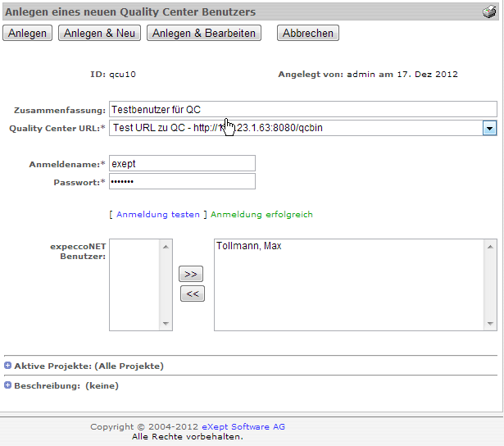Viewport: 504px width, 446px height.
Task: Expand the Beschreibung section
Action: [x=8, y=385]
